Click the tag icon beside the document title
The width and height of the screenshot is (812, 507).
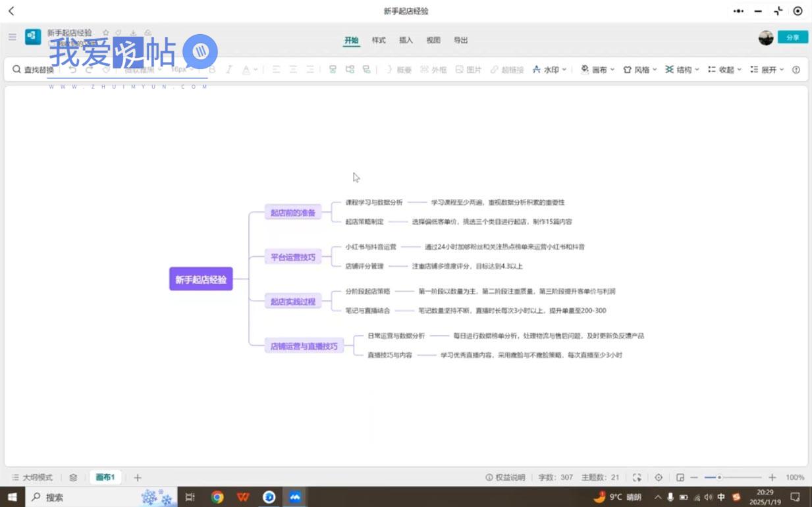[119, 33]
